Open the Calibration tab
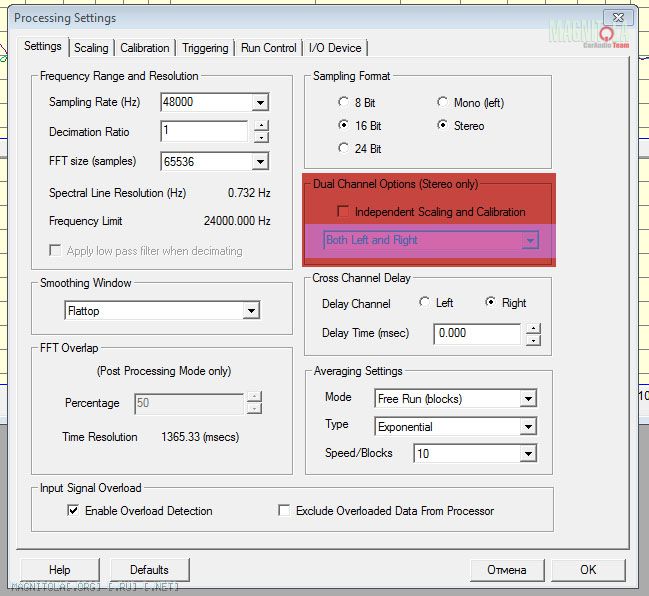The height and width of the screenshot is (596, 649). coord(145,48)
